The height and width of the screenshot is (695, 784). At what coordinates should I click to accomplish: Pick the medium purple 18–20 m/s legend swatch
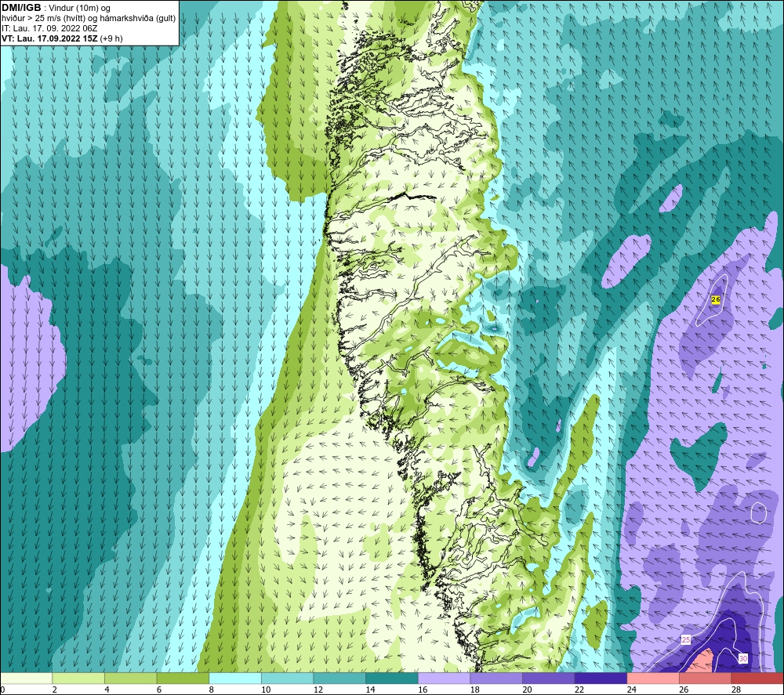(x=496, y=679)
